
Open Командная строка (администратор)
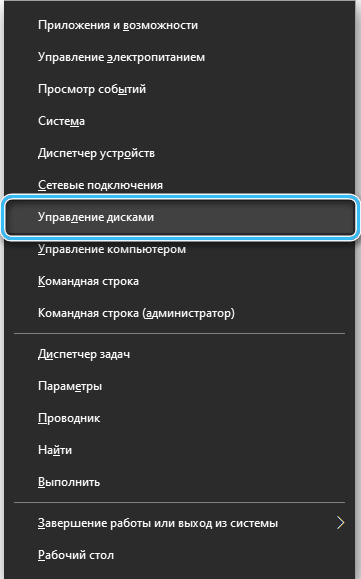click(x=180, y=313)
